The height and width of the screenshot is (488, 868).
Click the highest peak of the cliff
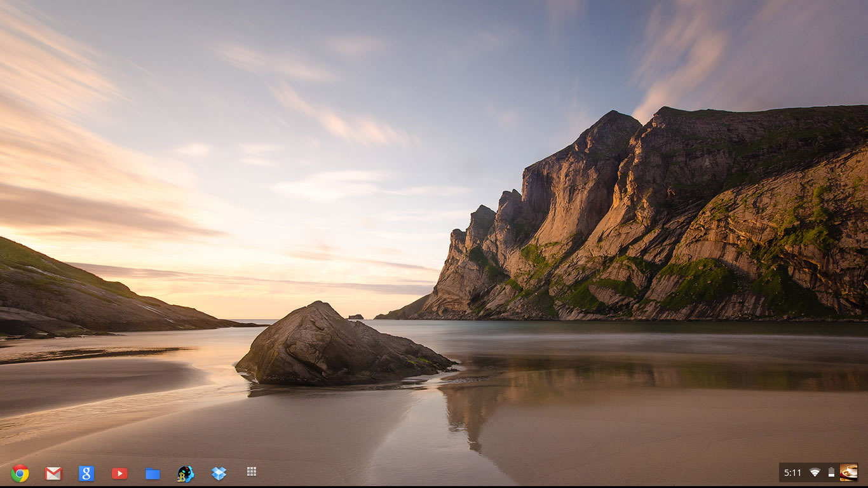click(613, 114)
